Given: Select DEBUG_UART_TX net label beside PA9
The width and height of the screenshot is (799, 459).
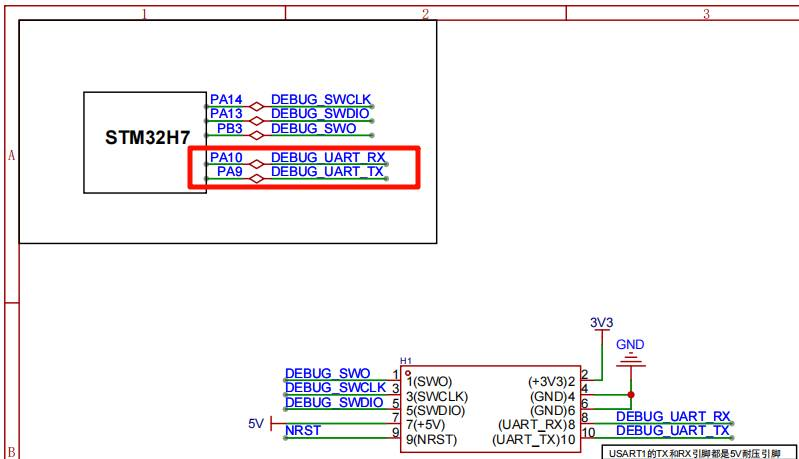Looking at the screenshot, I should pos(327,172).
